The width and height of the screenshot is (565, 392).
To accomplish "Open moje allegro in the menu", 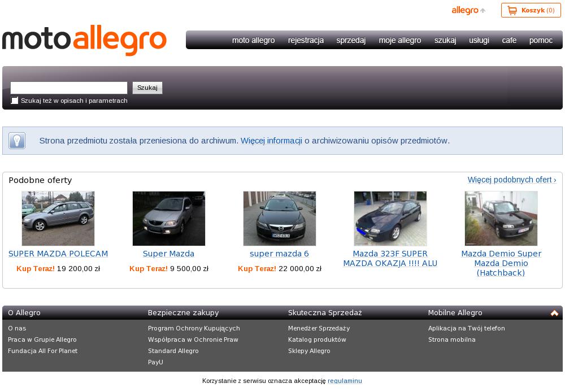I will [x=400, y=40].
